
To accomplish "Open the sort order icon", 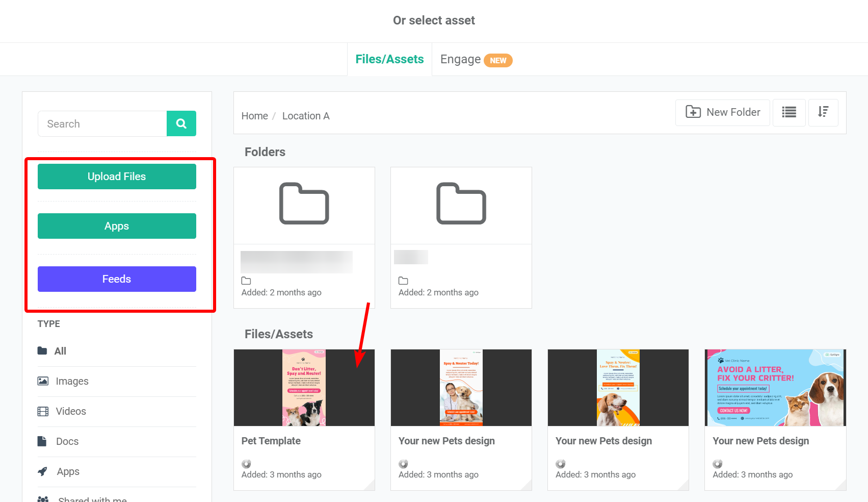I will click(823, 112).
